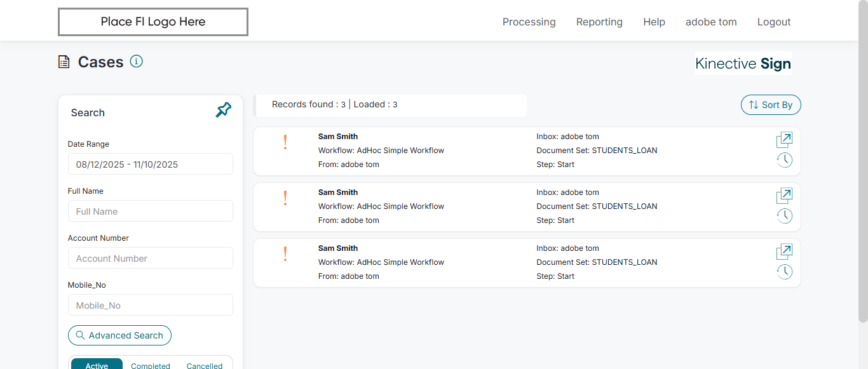Viewport: 868px width, 369px height.
Task: Open third Sam Smith case in new window
Action: pos(784,252)
